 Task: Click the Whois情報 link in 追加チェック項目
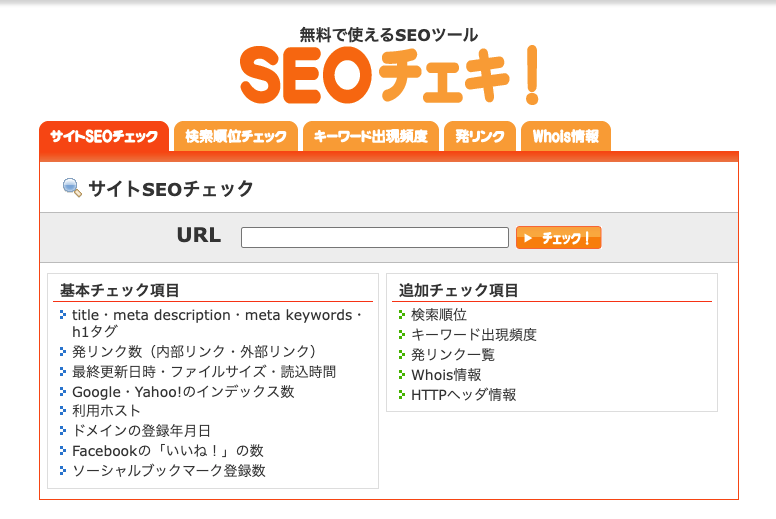click(446, 375)
